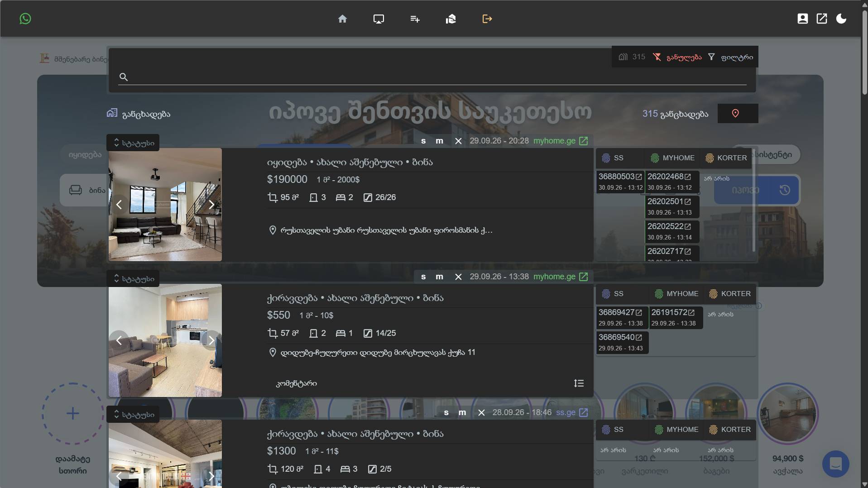Toggle 'm' size on $550 listing
Viewport: 868px width, 488px height.
439,277
